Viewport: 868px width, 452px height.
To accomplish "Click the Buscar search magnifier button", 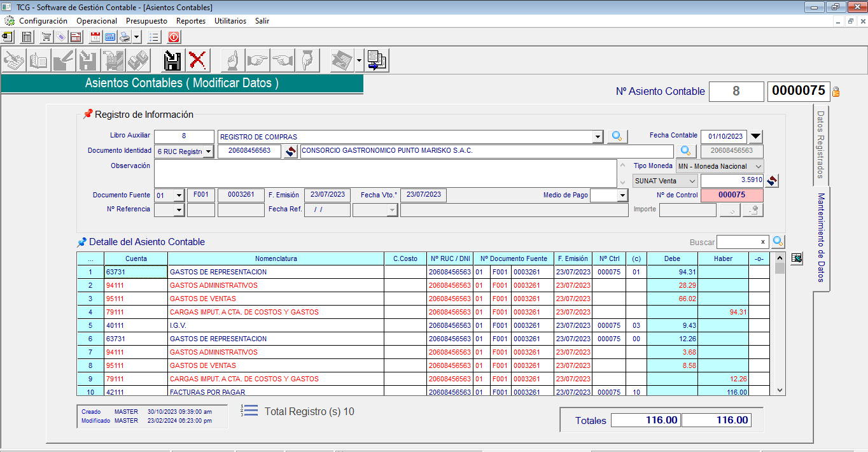I will 778,242.
